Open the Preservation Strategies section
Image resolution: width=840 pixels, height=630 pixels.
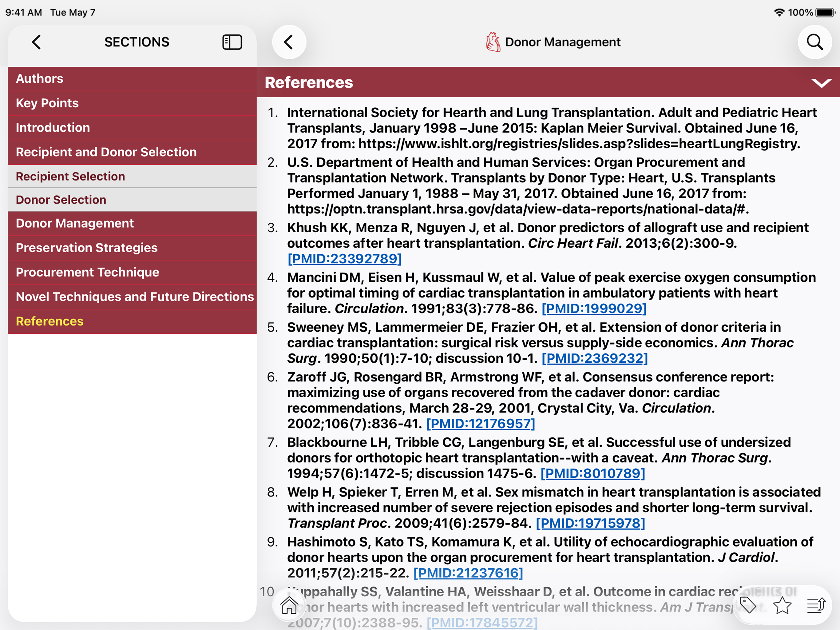132,248
